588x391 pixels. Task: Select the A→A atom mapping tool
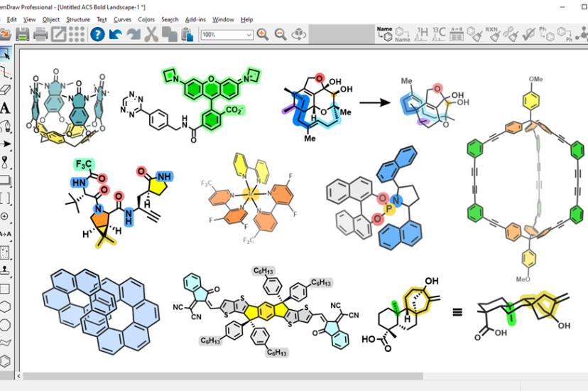click(5, 234)
